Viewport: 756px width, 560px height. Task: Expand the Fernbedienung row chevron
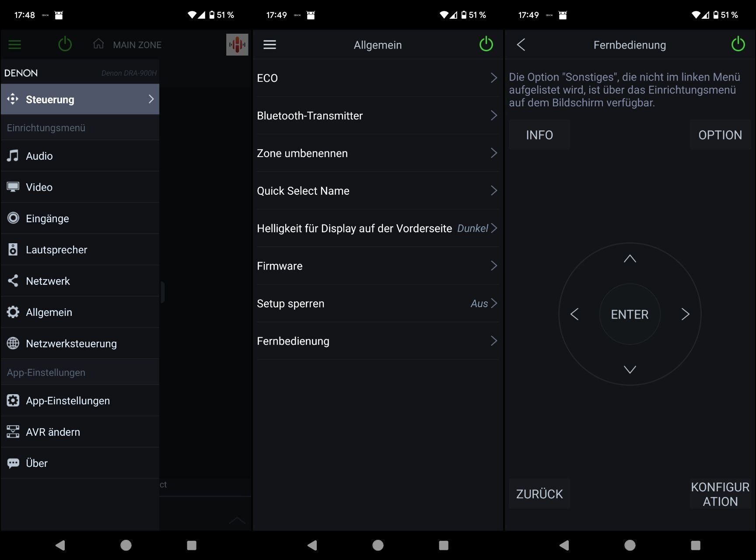click(494, 341)
